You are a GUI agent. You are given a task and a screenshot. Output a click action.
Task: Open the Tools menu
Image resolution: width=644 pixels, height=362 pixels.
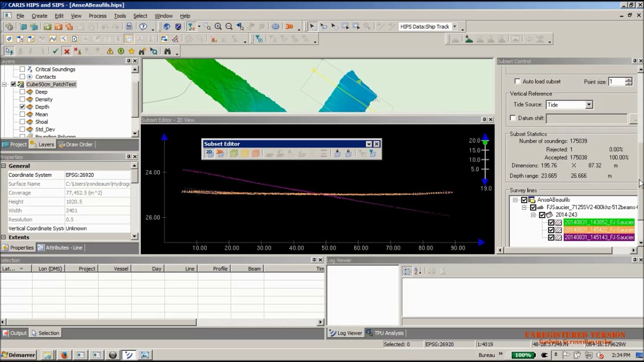click(120, 16)
